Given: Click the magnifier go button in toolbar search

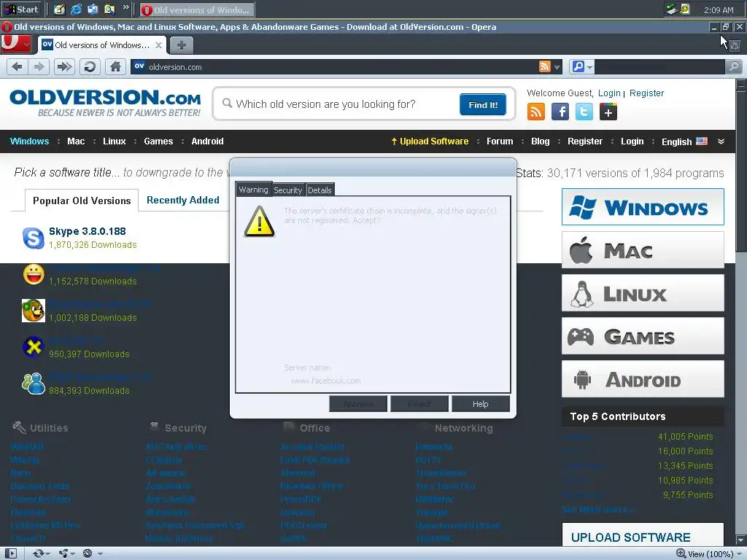Looking at the screenshot, I should (x=734, y=66).
